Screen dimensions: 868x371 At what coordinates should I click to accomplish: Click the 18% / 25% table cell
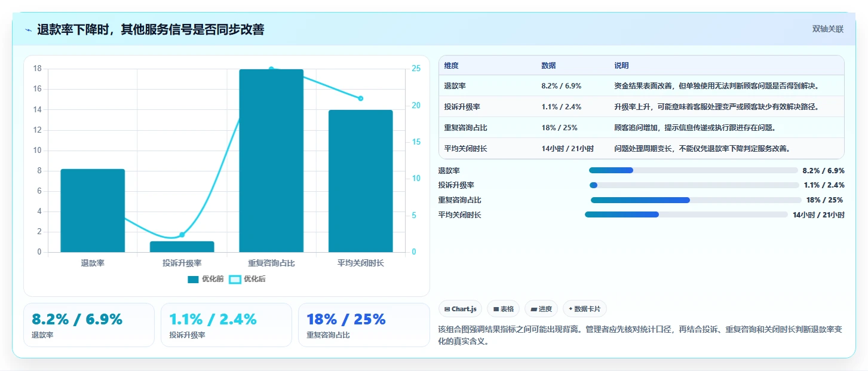[559, 128]
